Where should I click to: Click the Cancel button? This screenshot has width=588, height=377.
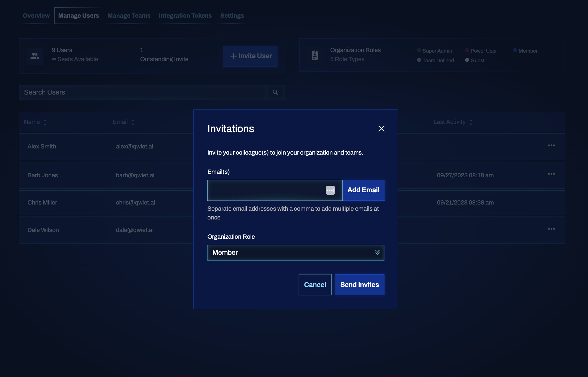(315, 284)
